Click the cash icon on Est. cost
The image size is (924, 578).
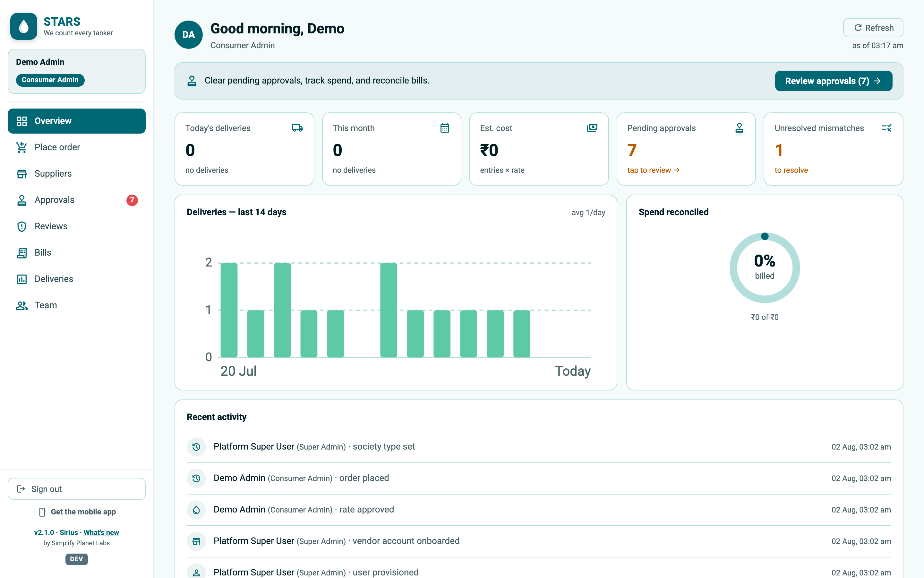592,128
